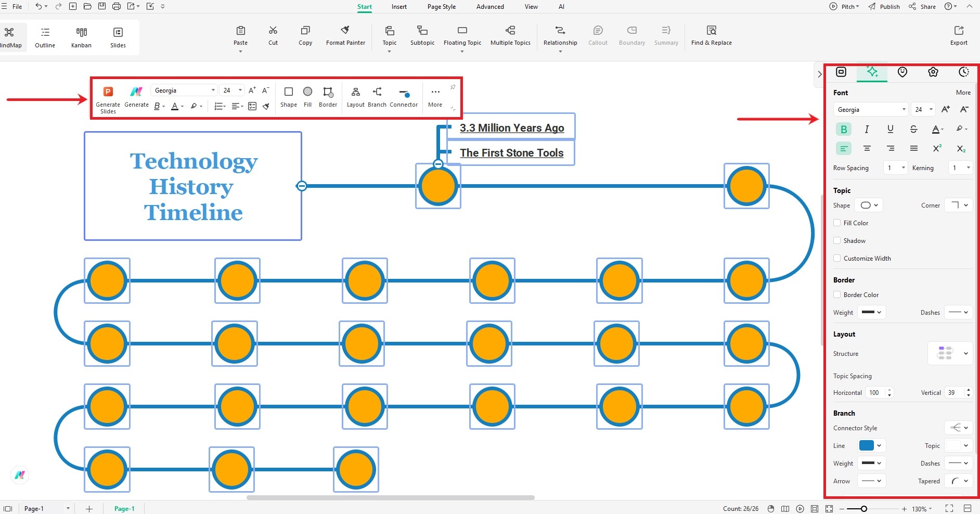The height and width of the screenshot is (514, 980).
Task: Open the Kerning dropdown
Action: 960,168
